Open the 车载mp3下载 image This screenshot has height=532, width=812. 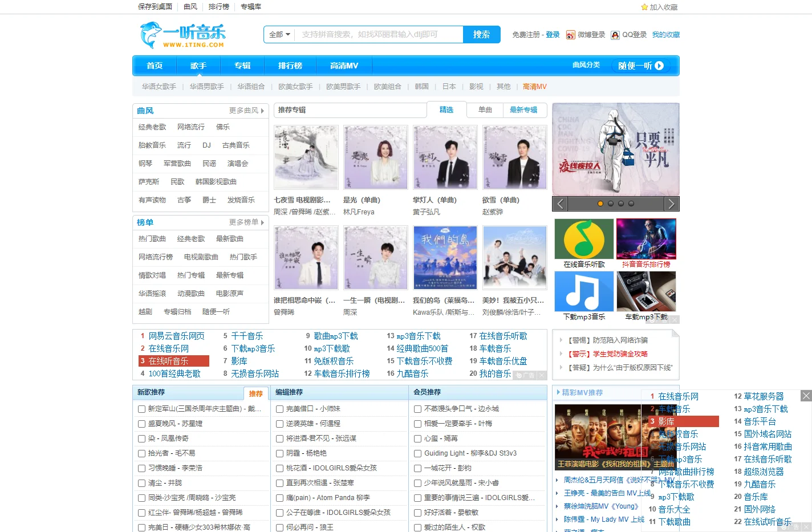coord(646,291)
